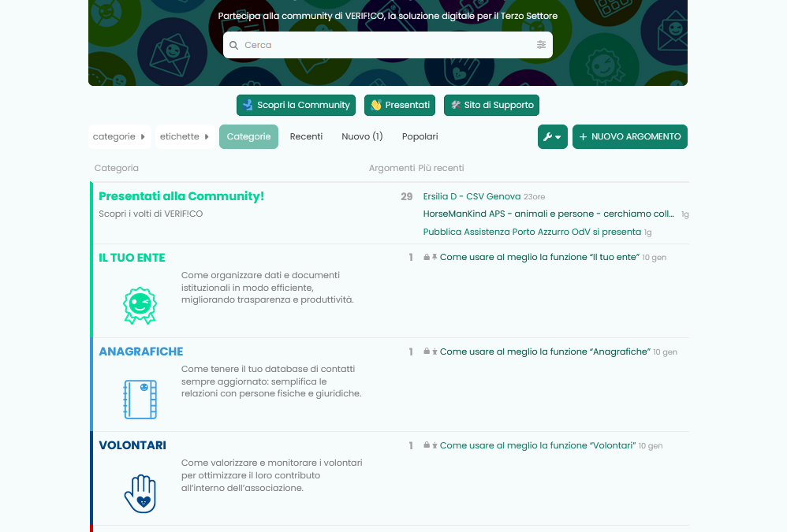The width and height of the screenshot is (787, 532).
Task: Click description "Scopri i volti di VERIF!CO"
Action: tap(151, 214)
